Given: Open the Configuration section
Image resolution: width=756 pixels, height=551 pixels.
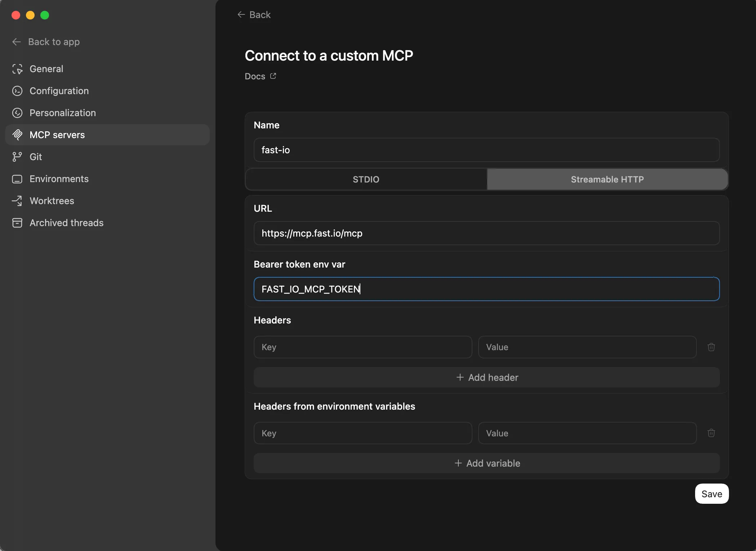Looking at the screenshot, I should click(x=59, y=91).
